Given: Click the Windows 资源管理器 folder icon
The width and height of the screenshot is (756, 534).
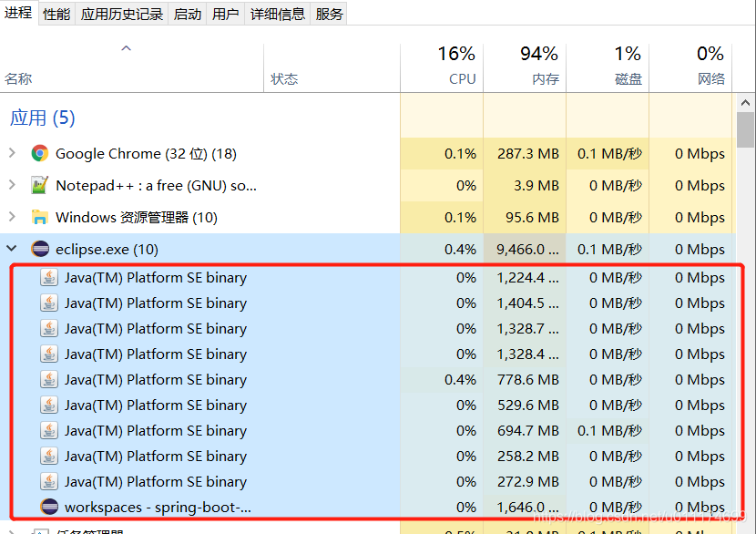Looking at the screenshot, I should click(x=39, y=217).
